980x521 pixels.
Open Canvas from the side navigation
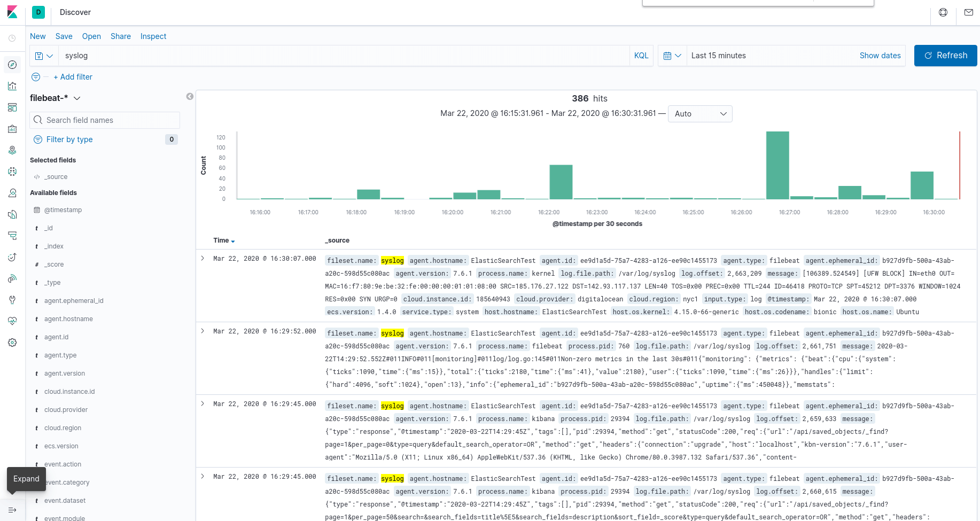pos(12,129)
